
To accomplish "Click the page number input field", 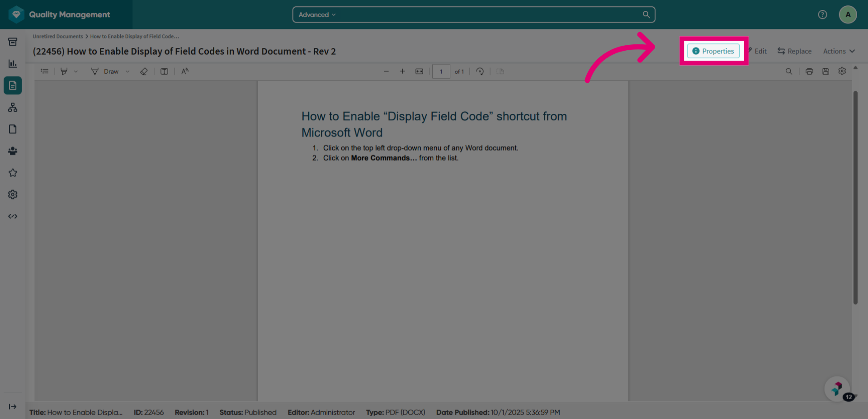I will point(441,71).
